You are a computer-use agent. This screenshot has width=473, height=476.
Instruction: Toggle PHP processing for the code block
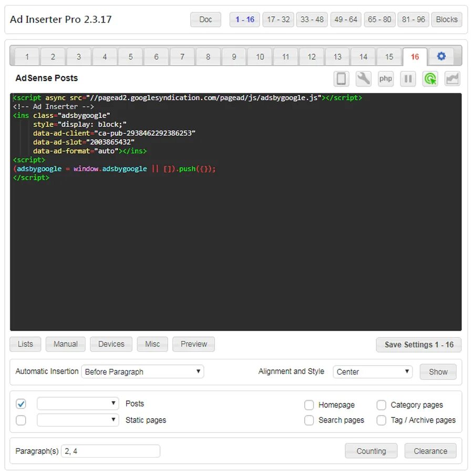click(386, 78)
